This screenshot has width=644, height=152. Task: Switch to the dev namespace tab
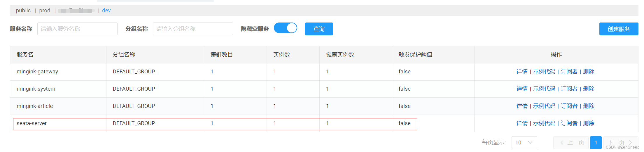click(x=106, y=11)
